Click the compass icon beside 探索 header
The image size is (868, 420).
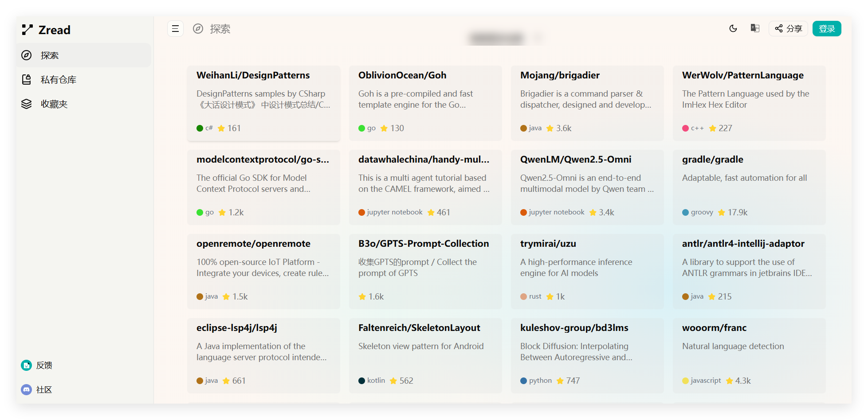198,29
